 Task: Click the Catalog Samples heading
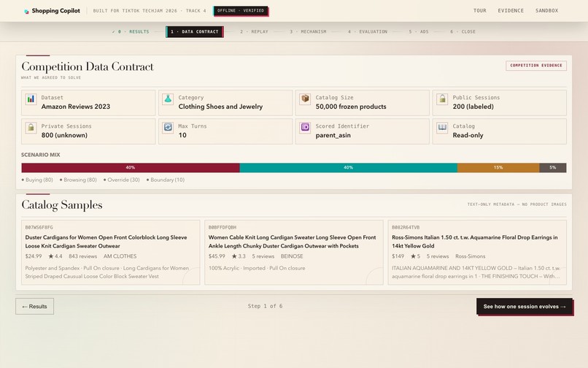pyautogui.click(x=62, y=204)
